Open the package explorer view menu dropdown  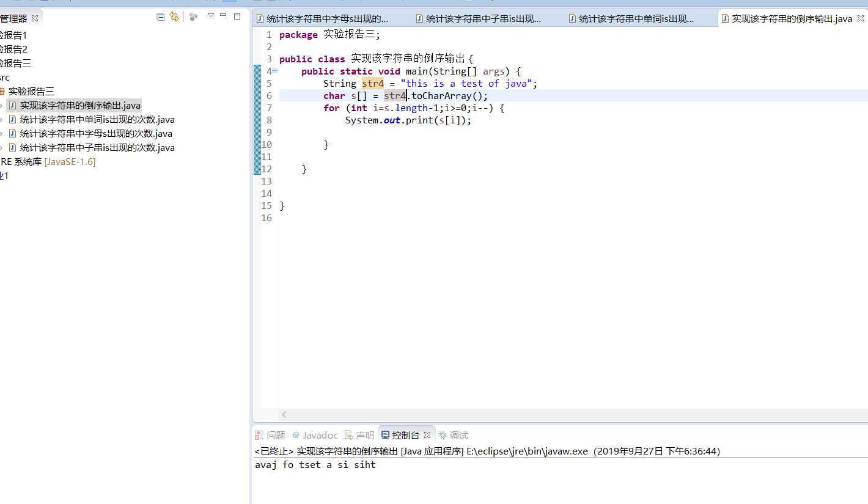(x=211, y=16)
